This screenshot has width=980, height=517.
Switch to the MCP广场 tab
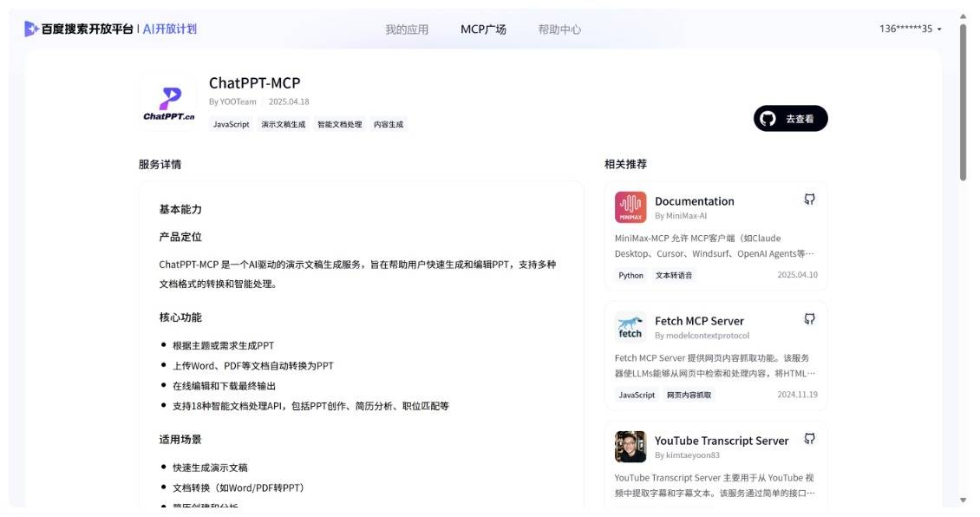point(483,29)
